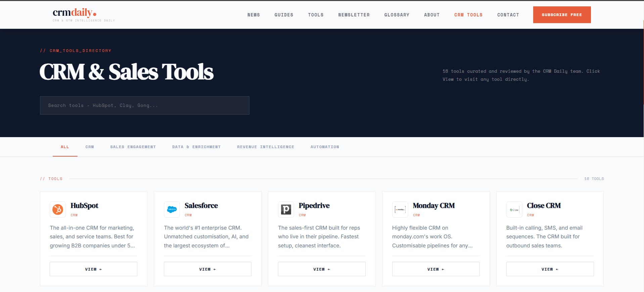Click the CRM tag under HubSpot
The height and width of the screenshot is (292, 644).
click(74, 215)
